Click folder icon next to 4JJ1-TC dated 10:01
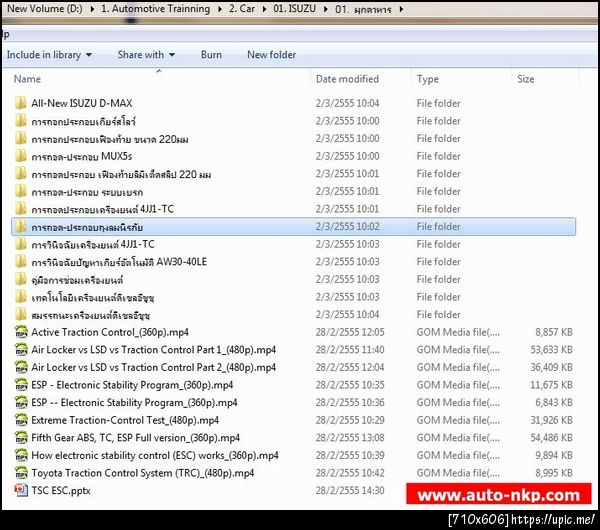600x530 pixels. point(21,209)
